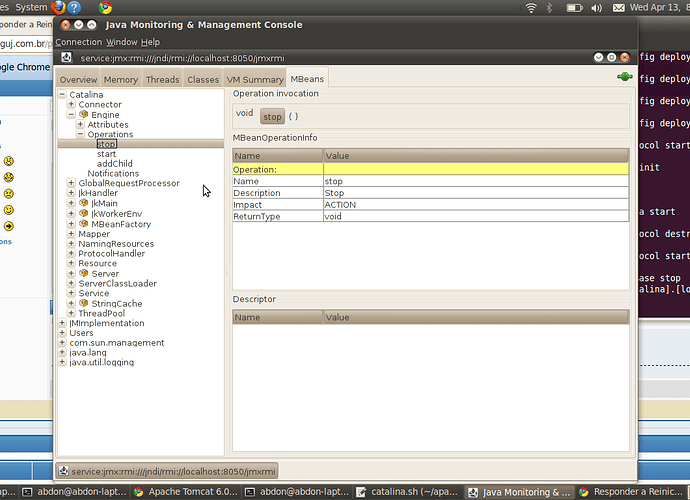Click the ReturnType name cell

(x=278, y=216)
